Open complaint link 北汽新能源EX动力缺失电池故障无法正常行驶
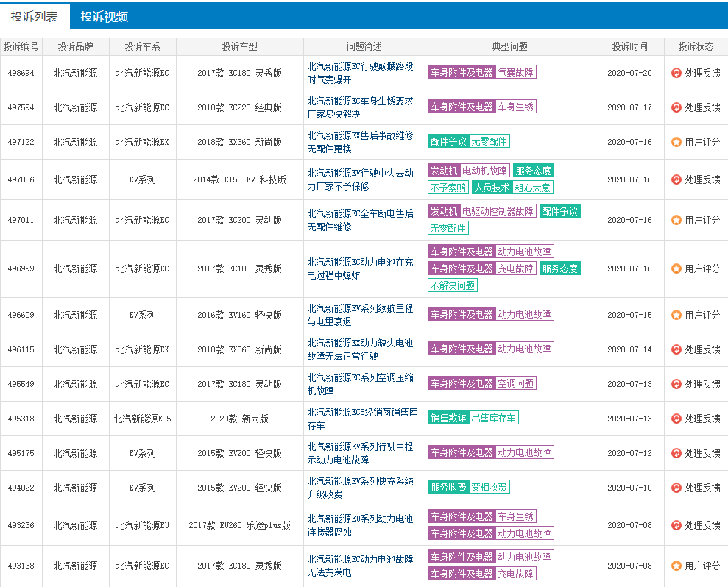Viewport: 728px width, 587px height. coord(360,349)
